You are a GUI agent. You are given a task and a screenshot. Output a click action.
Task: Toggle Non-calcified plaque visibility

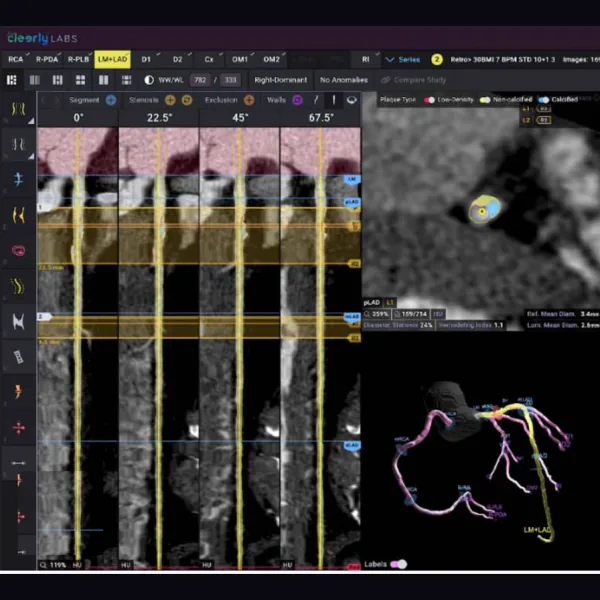[485, 100]
